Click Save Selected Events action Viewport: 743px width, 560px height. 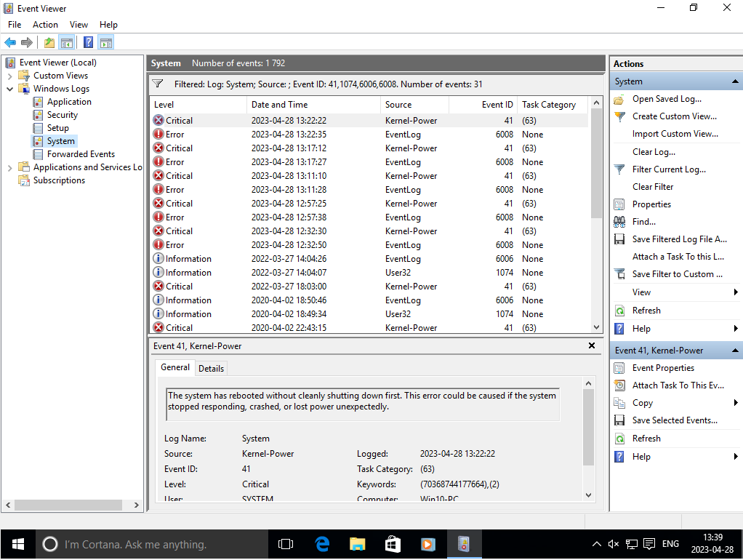(x=675, y=420)
